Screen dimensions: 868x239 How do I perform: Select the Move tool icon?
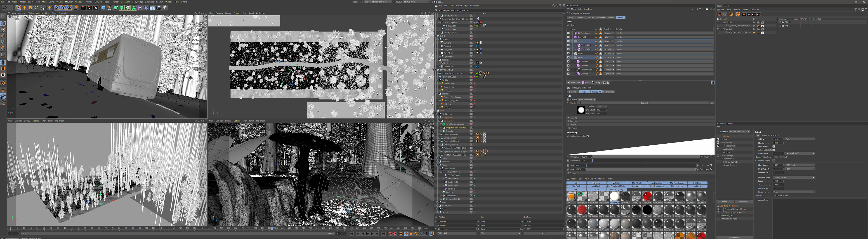click(24, 8)
